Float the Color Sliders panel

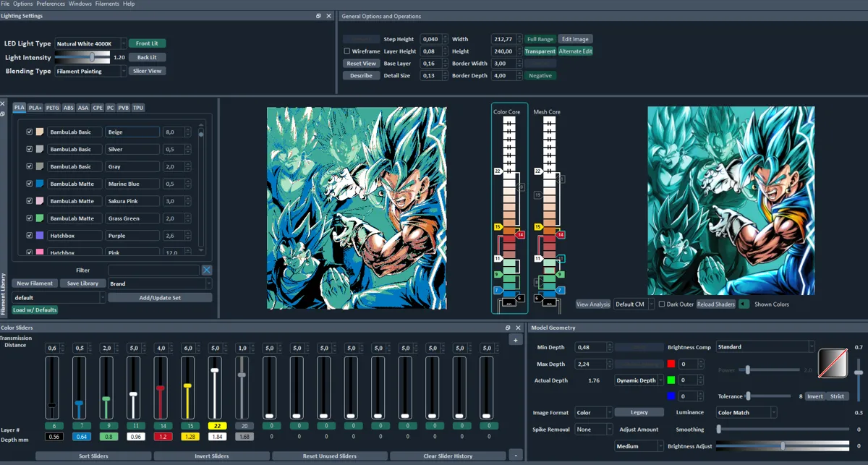click(x=508, y=328)
